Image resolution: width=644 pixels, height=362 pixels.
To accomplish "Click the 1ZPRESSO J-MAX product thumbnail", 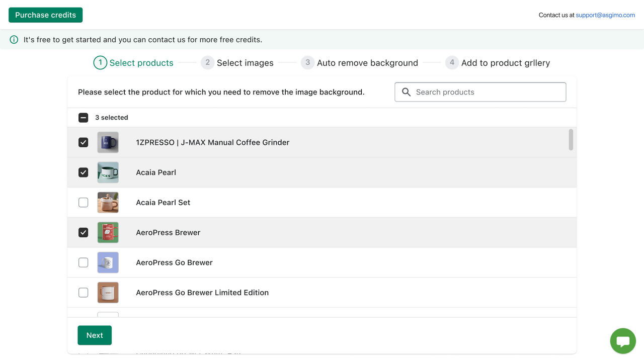I will tap(108, 142).
